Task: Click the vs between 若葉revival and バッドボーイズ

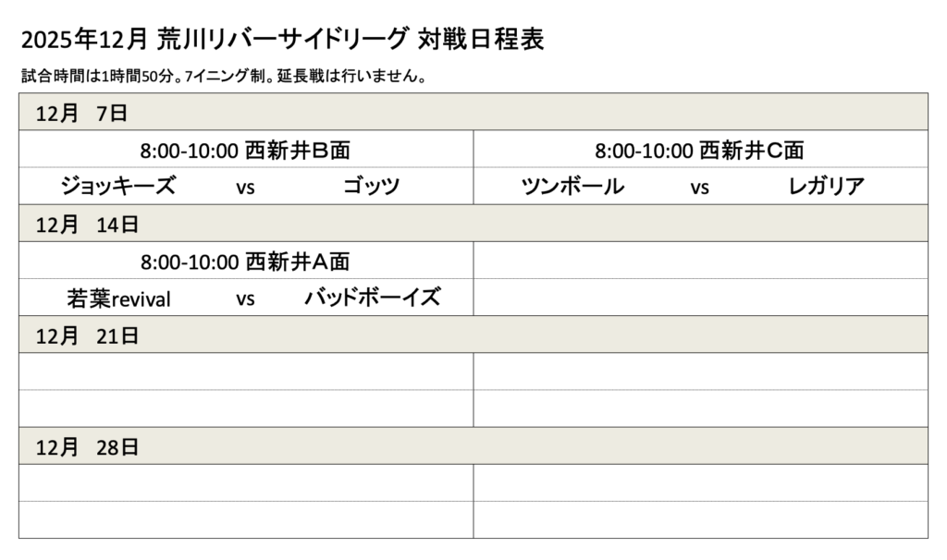Action: pos(245,299)
